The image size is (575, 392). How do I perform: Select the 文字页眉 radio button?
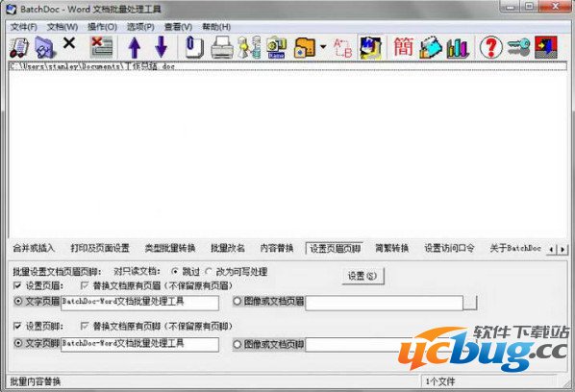[x=17, y=301]
